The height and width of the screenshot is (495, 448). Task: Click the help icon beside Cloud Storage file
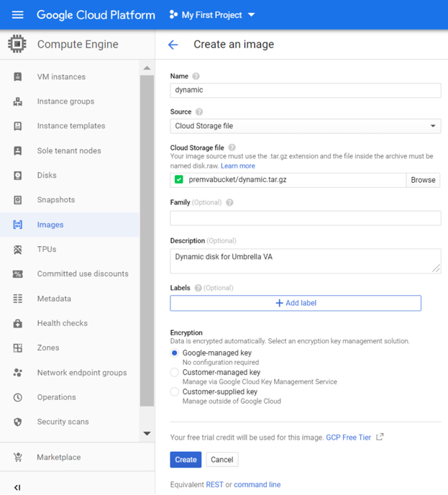click(232, 147)
